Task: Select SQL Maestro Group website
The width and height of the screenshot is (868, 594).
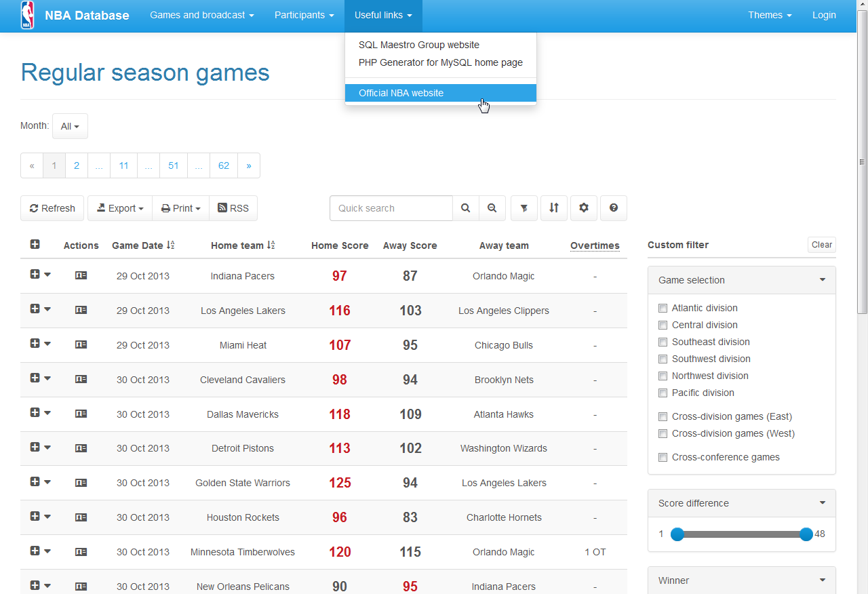Action: (441, 45)
